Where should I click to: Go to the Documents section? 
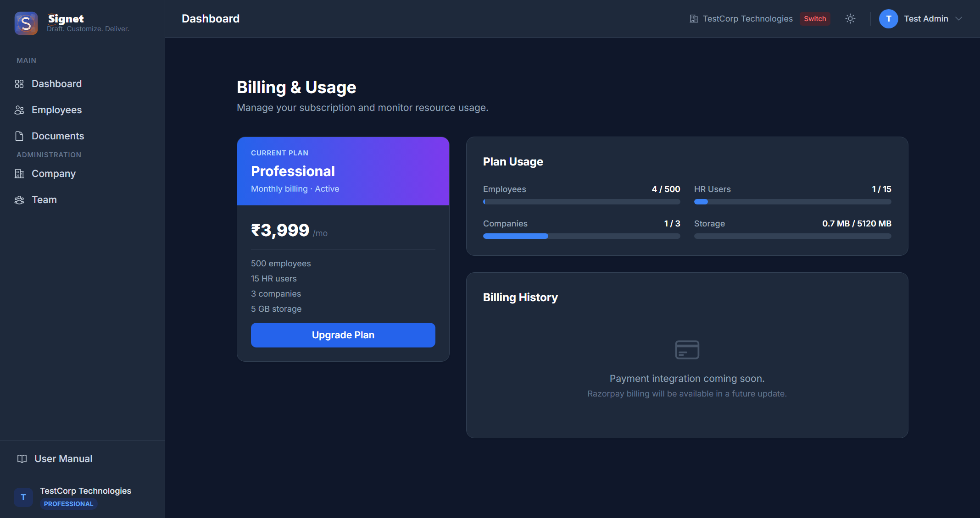coord(58,136)
